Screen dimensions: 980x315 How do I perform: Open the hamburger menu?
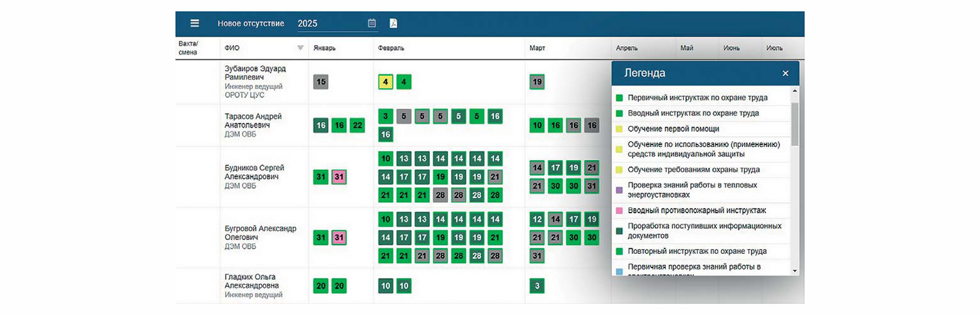coord(195,23)
